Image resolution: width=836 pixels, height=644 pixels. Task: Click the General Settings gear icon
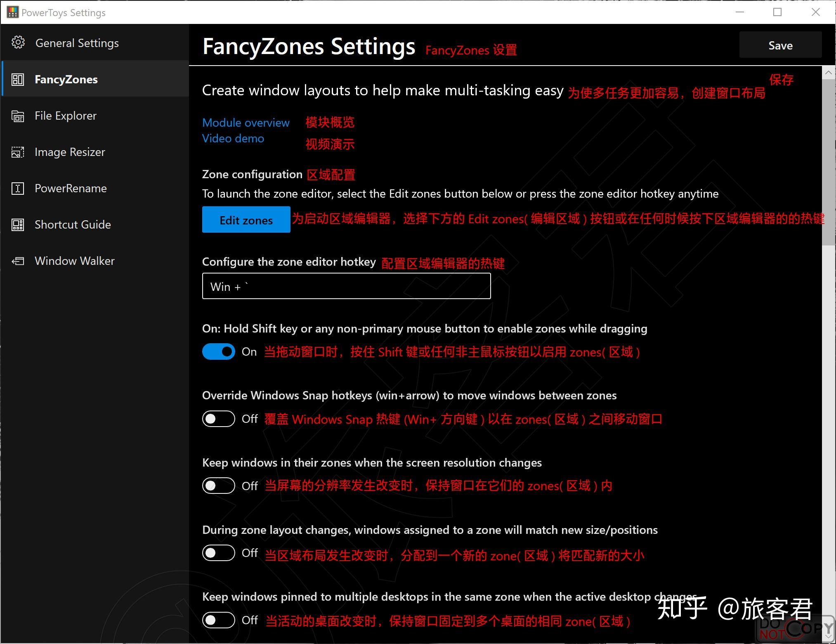click(18, 42)
